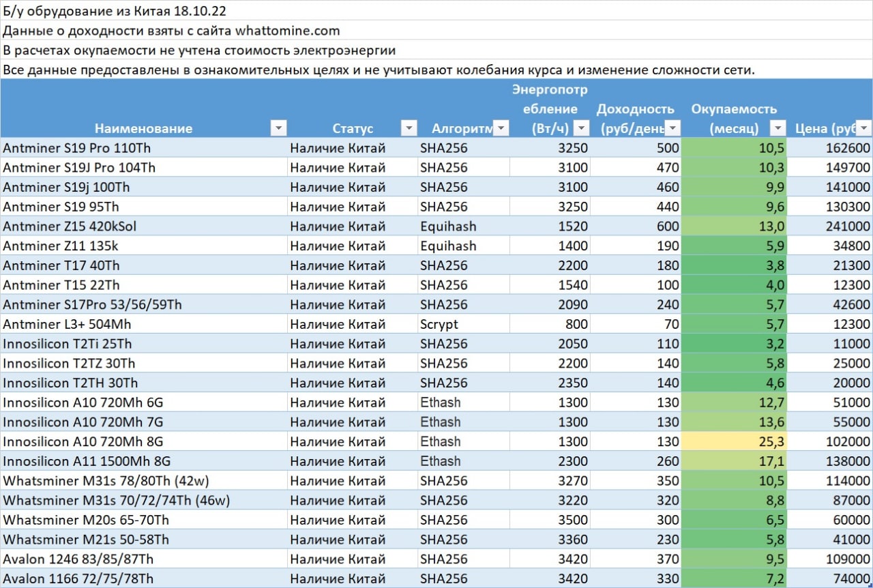
Task: Select the 'Antminer Z11 135k' name cell
Action: (x=143, y=246)
